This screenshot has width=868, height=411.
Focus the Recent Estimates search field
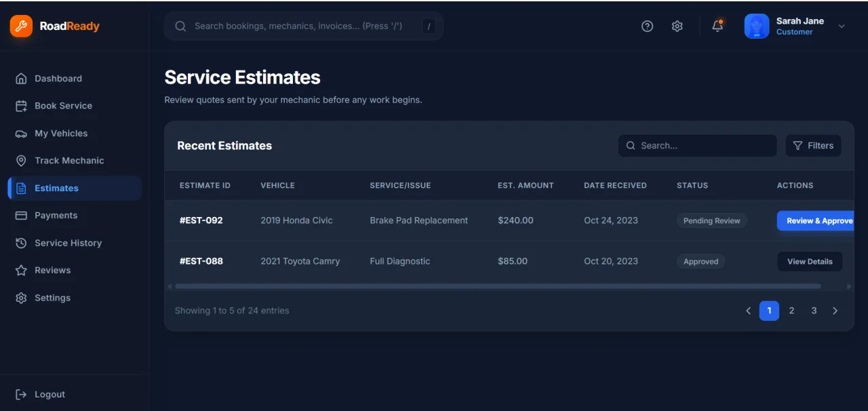pyautogui.click(x=697, y=146)
